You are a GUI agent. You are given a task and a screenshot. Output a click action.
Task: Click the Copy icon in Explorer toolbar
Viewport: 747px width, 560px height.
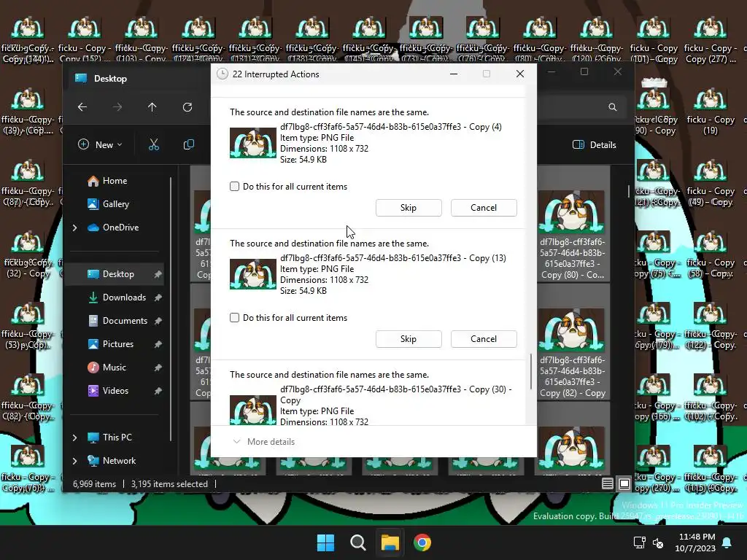(189, 145)
